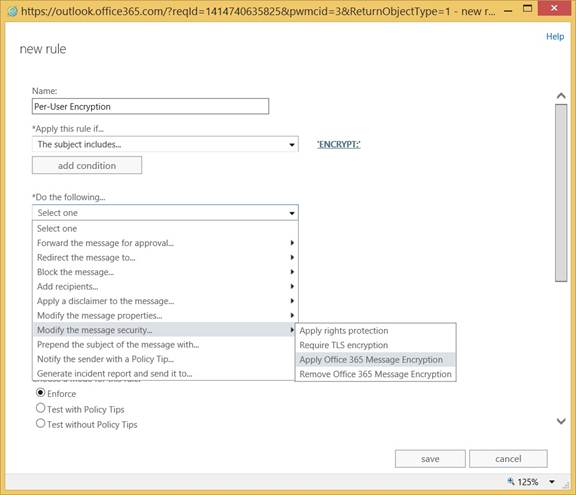Open 'The subject includes...' condition dropdown
The height and width of the screenshot is (495, 576).
165,144
